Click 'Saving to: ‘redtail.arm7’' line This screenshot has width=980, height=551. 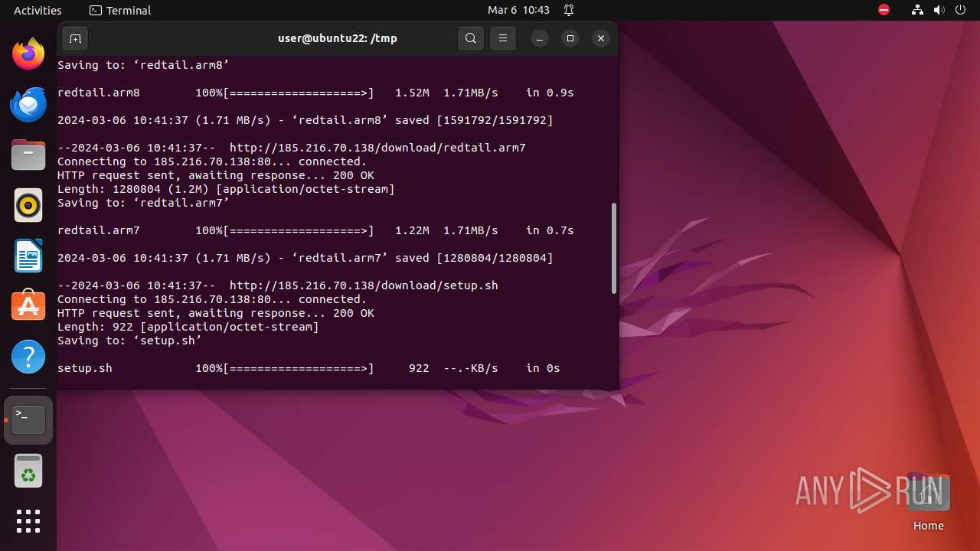coord(143,203)
